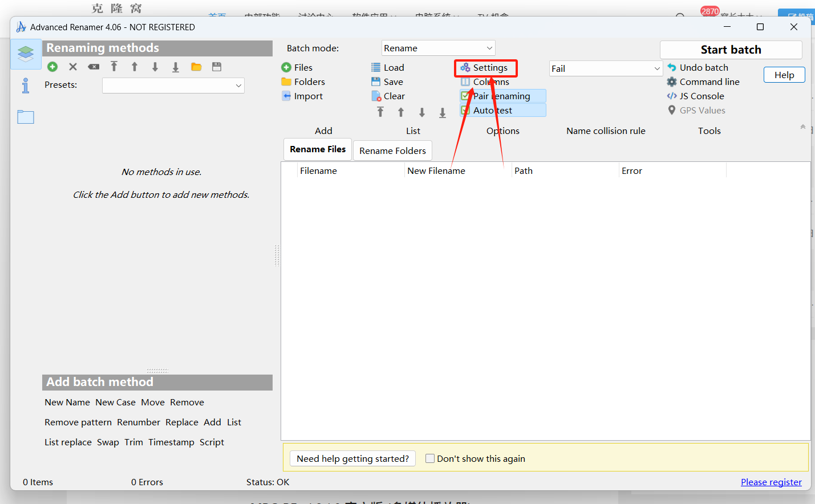Save the current file list
The image size is (815, 504).
387,82
